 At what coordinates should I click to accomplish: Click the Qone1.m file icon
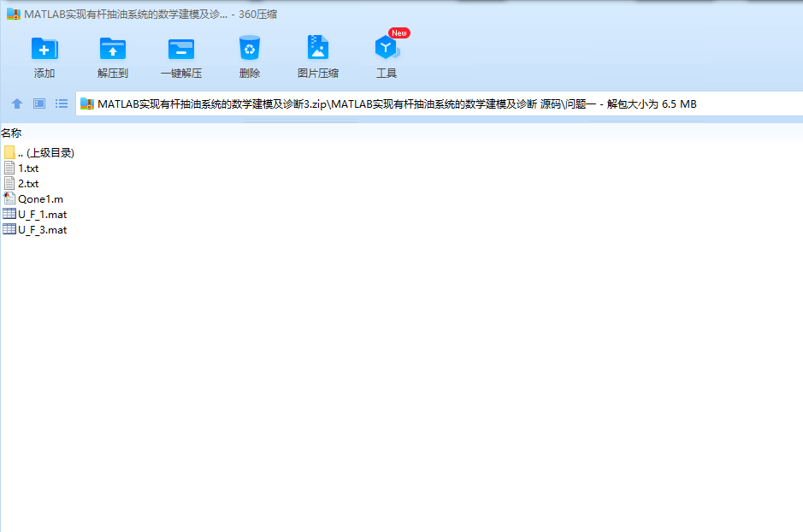click(9, 198)
